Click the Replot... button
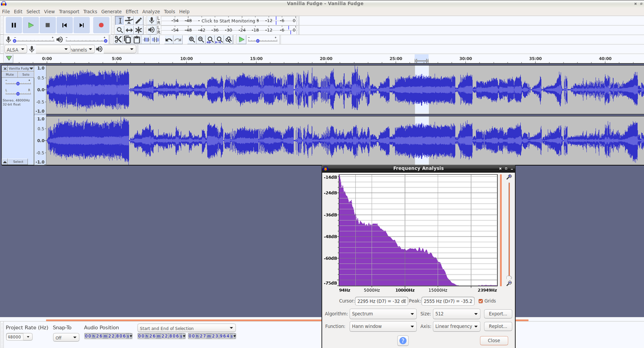 (498, 326)
